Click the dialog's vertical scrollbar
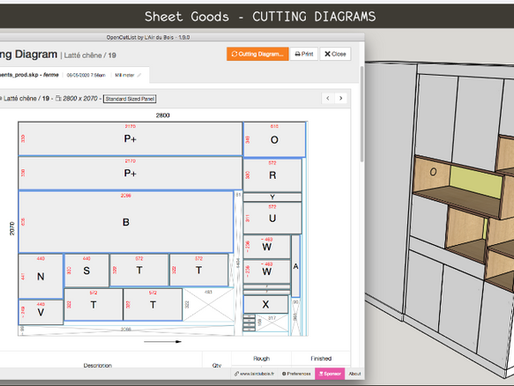 [362, 113]
